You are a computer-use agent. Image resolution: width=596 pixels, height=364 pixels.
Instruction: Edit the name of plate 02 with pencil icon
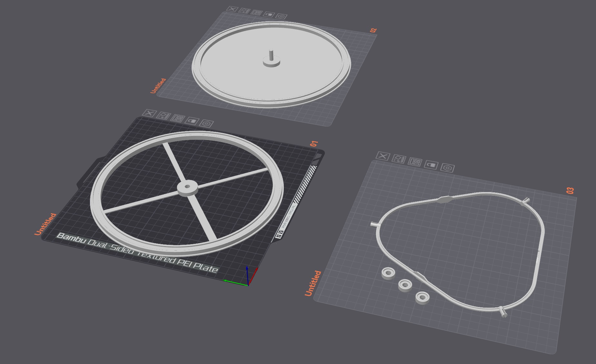245,11
